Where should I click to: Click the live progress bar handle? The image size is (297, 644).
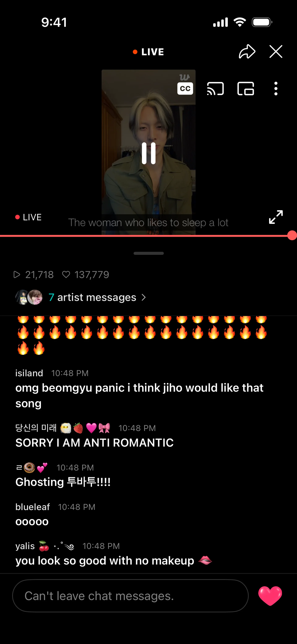click(292, 236)
